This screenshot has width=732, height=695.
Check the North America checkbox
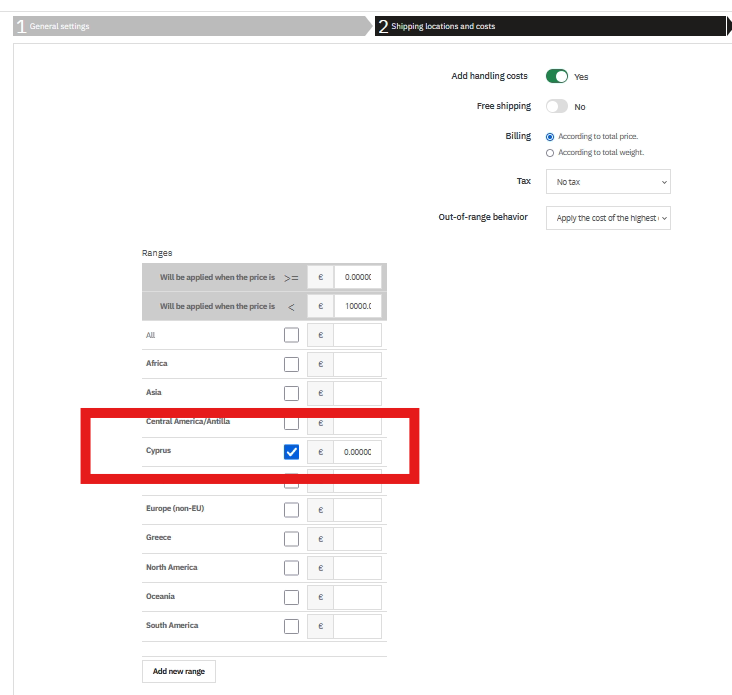292,568
